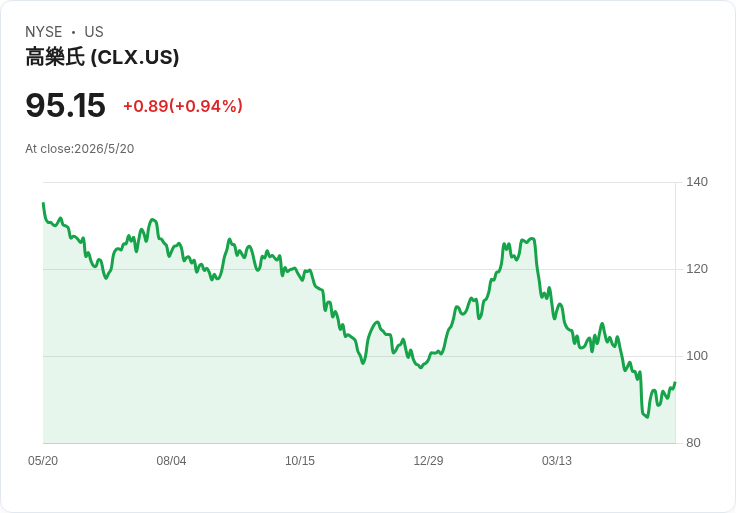Click the 95.15 current price
The width and height of the screenshot is (736, 513).
[x=65, y=105]
